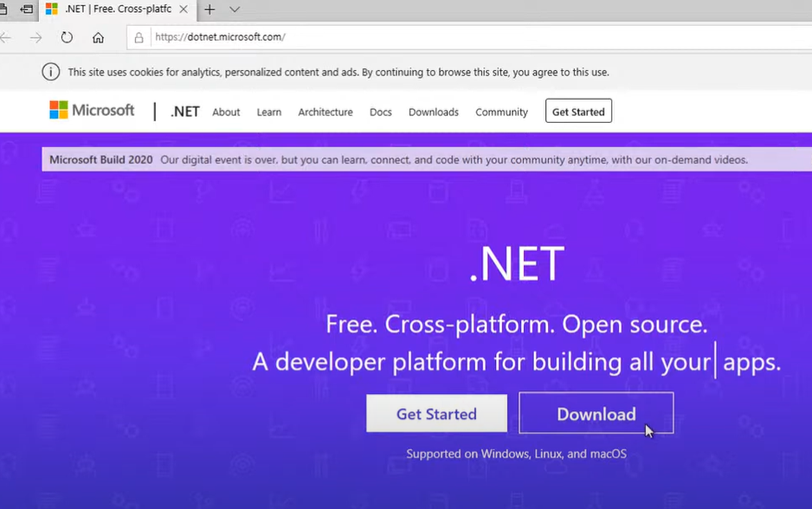
Task: Click the large white Get Started button
Action: pyautogui.click(x=436, y=413)
